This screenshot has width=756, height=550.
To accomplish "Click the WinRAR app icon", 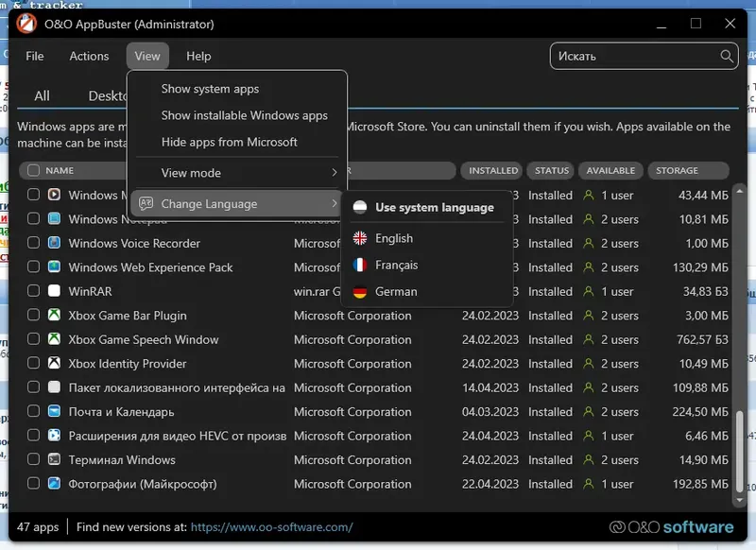I will tap(54, 291).
